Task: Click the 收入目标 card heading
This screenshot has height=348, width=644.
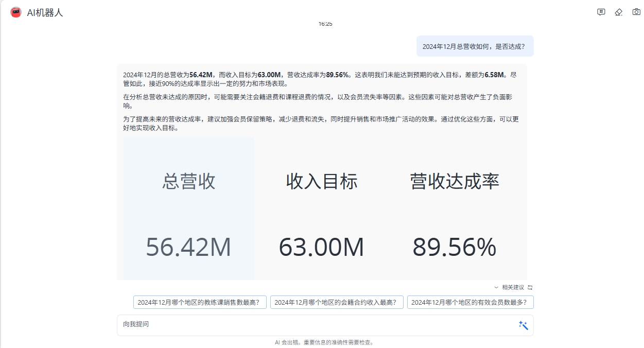Action: point(322,181)
